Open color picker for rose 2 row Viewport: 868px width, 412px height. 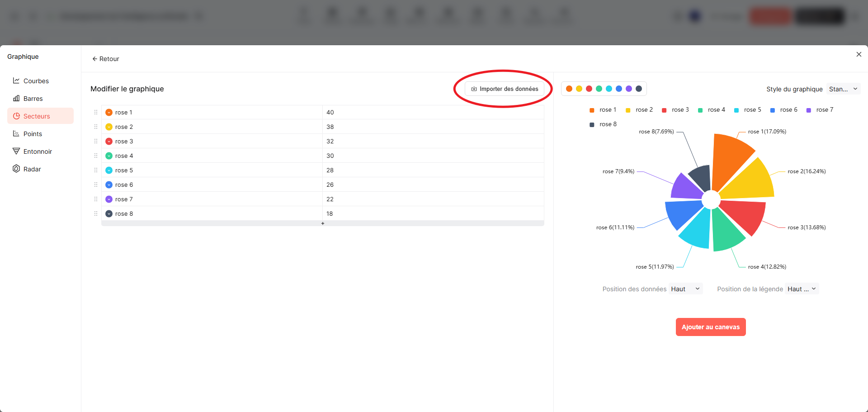click(109, 127)
